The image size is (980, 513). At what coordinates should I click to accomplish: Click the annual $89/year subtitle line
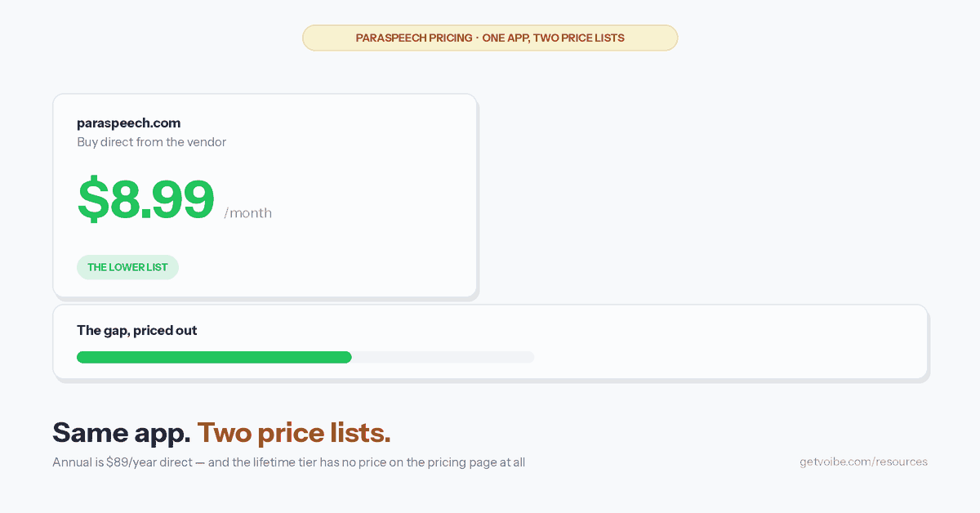[288, 462]
